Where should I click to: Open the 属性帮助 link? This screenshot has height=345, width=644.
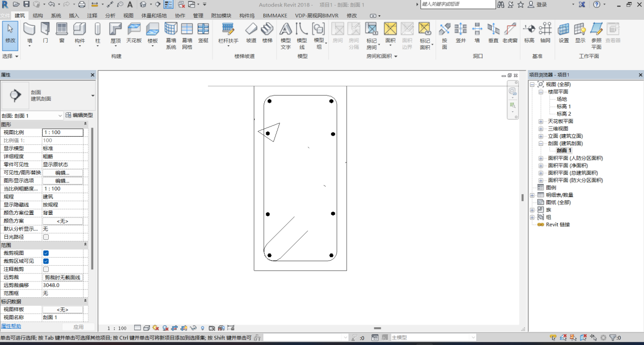pos(11,326)
